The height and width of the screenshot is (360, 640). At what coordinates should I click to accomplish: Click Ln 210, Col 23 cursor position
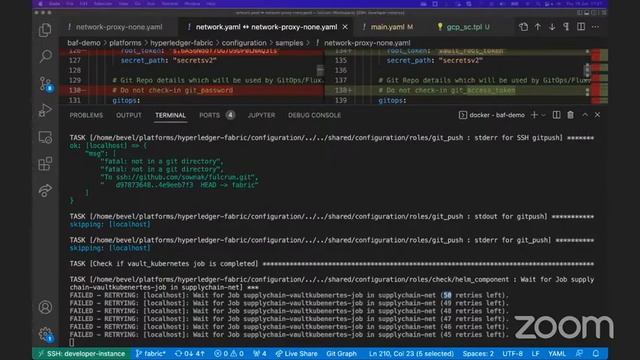pos(411,353)
